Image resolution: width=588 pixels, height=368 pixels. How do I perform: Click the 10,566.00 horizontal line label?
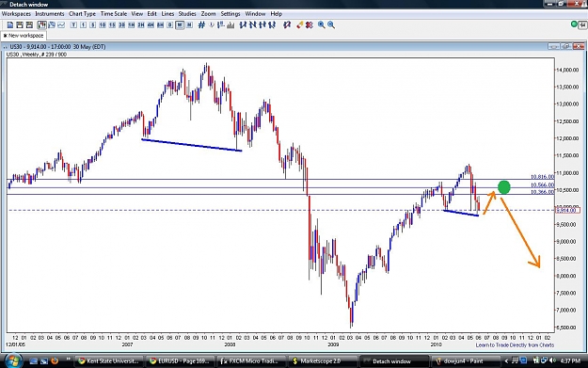pos(542,184)
